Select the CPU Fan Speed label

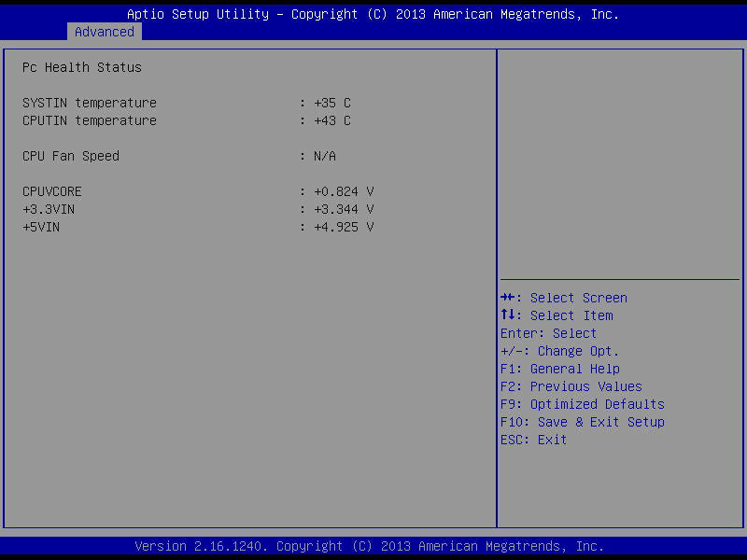[71, 156]
